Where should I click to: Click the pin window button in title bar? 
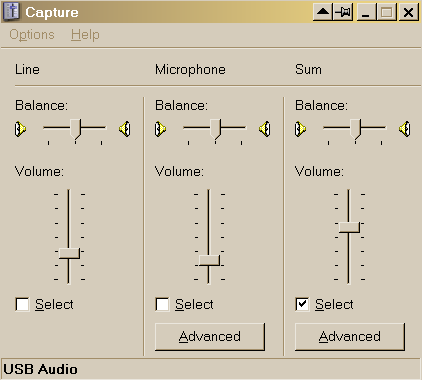tap(343, 12)
